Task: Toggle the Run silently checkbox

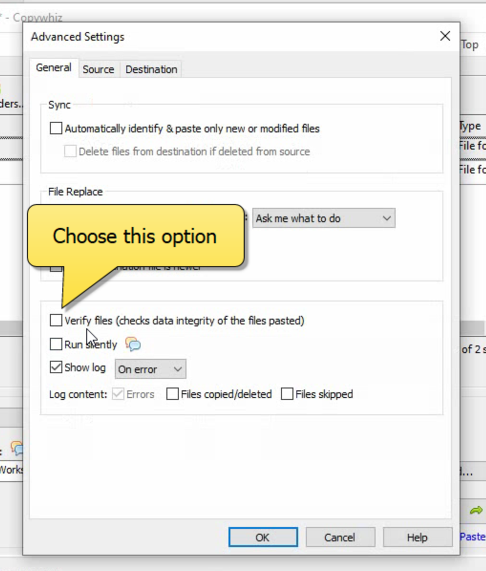Action: [56, 344]
